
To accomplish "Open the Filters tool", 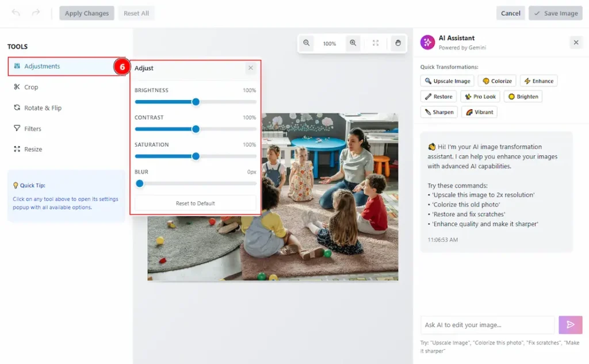I will (33, 129).
